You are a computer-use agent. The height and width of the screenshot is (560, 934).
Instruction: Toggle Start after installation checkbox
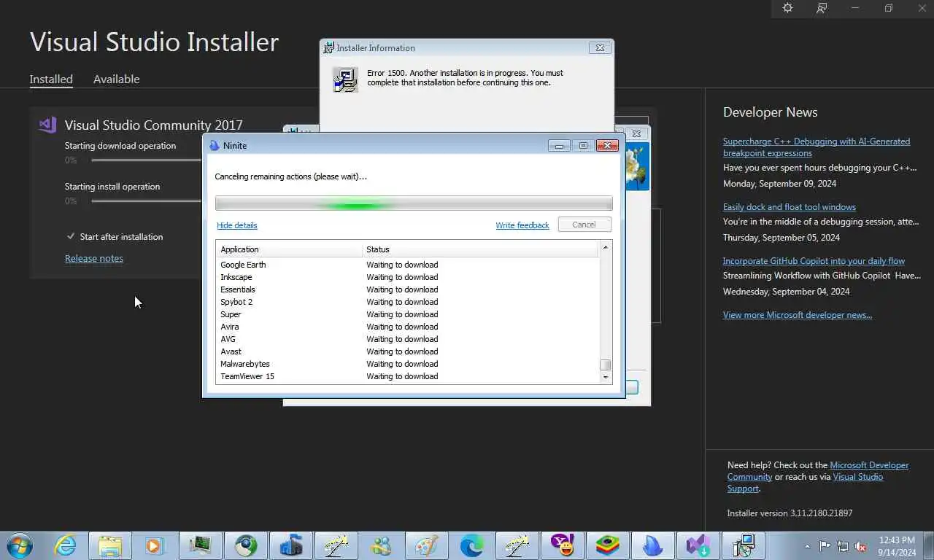[x=71, y=236]
